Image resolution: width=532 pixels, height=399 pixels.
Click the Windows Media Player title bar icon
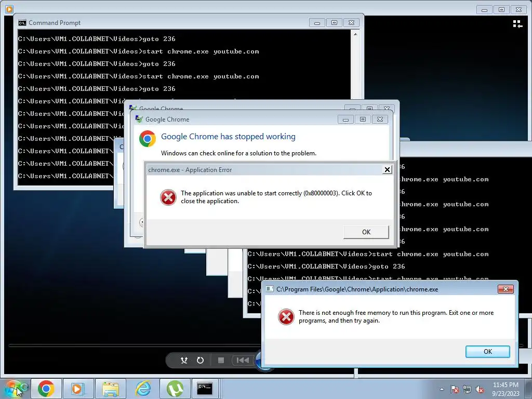(x=9, y=9)
